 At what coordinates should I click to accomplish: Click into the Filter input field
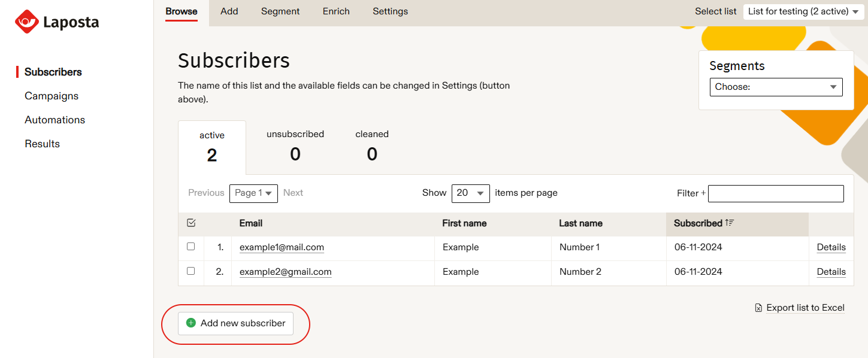tap(776, 193)
